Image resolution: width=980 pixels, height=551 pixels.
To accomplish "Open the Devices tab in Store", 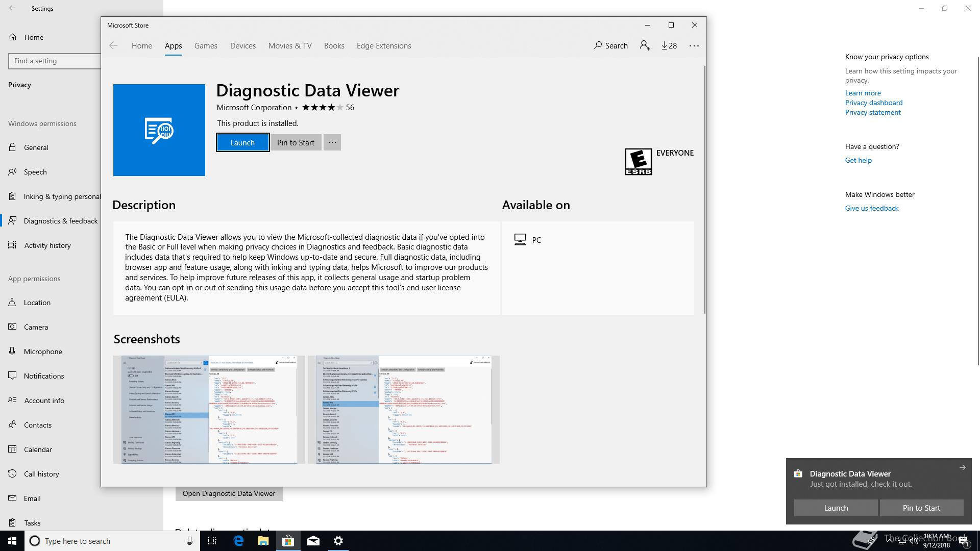I will click(x=243, y=45).
